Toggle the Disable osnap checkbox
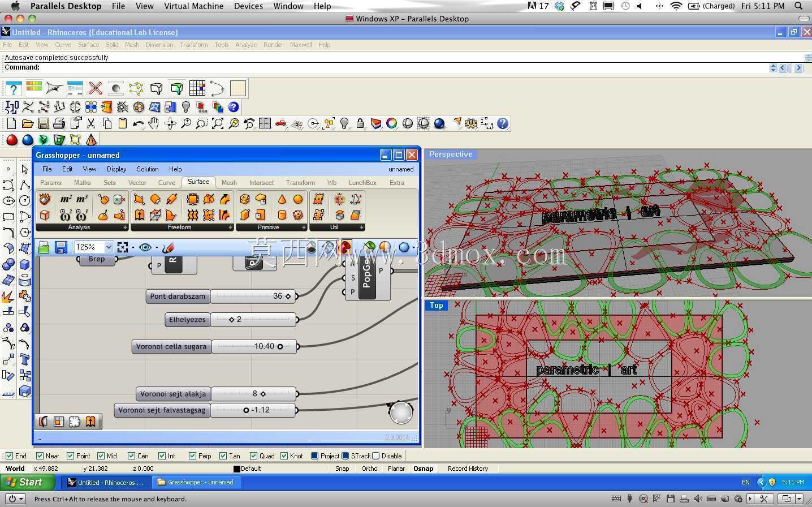Image resolution: width=812 pixels, height=507 pixels. coord(375,456)
